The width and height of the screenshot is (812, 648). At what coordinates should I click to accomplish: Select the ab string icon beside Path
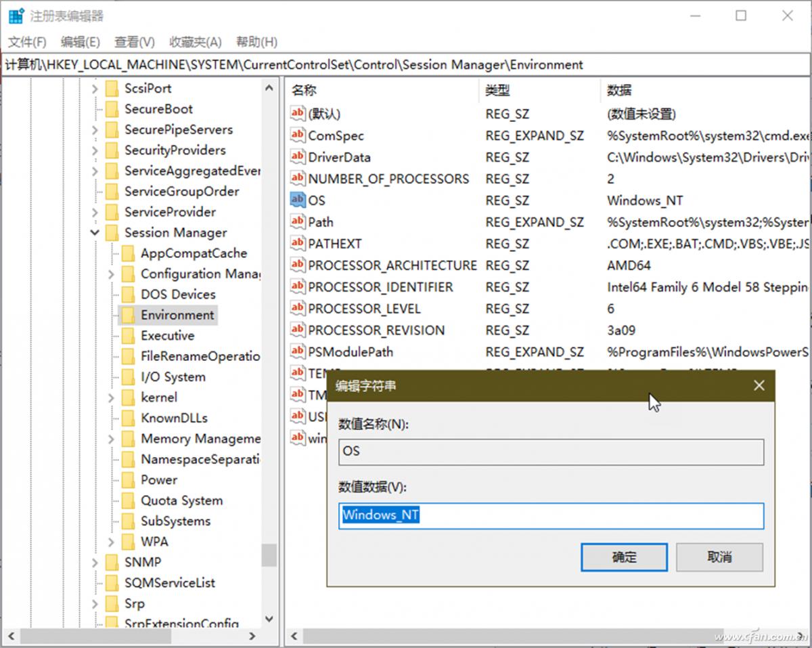tap(297, 221)
